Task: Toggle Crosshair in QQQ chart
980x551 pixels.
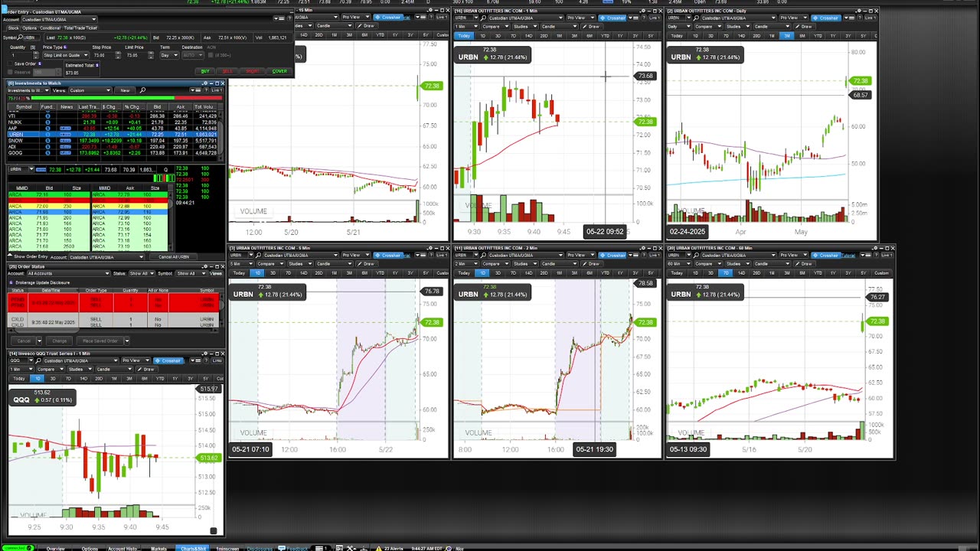Action: [168, 360]
